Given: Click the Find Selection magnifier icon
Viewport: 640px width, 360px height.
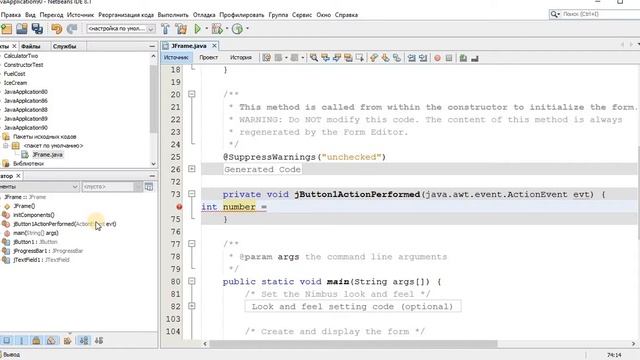Looking at the screenshot, I should 313,58.
